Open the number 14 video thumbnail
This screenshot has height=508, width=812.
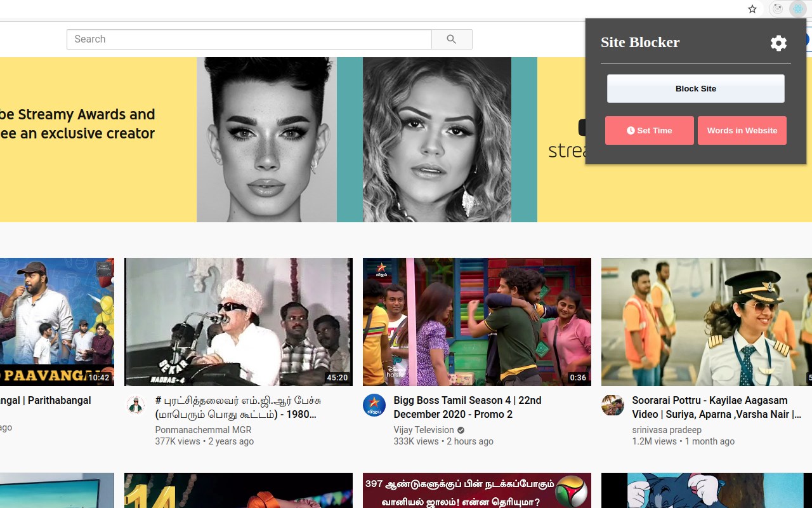point(239,490)
